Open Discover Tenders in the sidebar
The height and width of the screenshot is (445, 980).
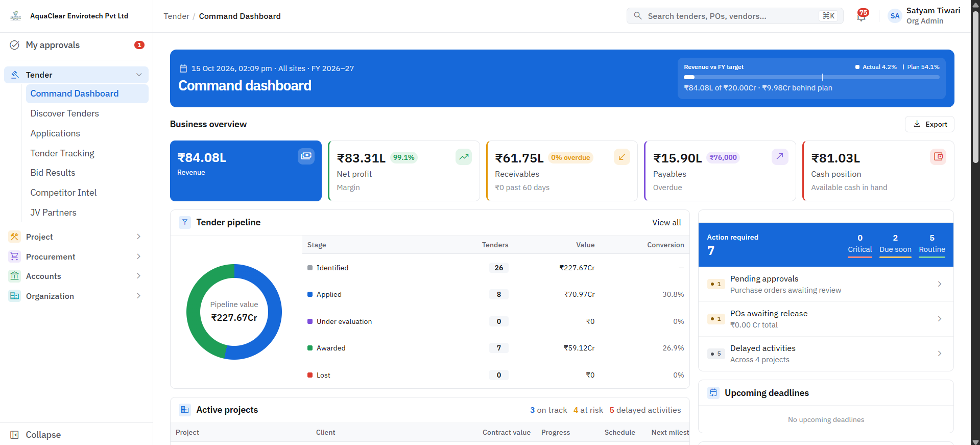tap(87, 113)
